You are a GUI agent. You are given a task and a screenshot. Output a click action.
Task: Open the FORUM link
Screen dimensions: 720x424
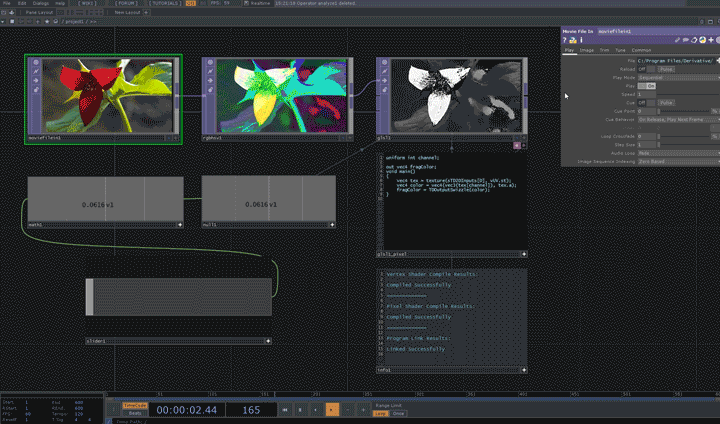[x=126, y=3]
